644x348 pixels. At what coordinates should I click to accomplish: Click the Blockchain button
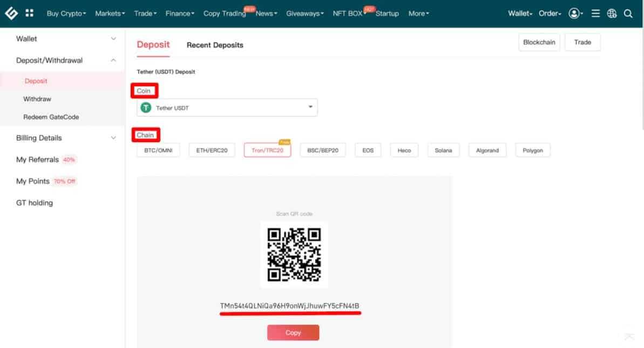click(539, 42)
